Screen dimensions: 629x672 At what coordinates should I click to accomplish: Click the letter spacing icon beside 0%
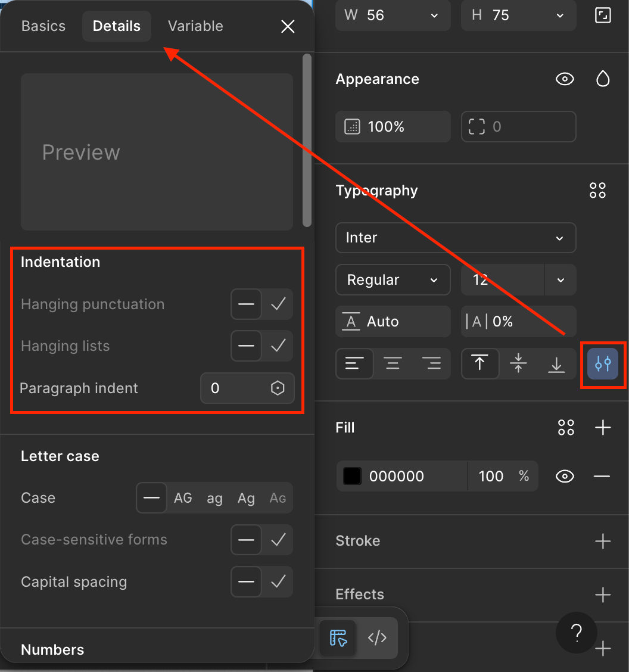pos(477,322)
